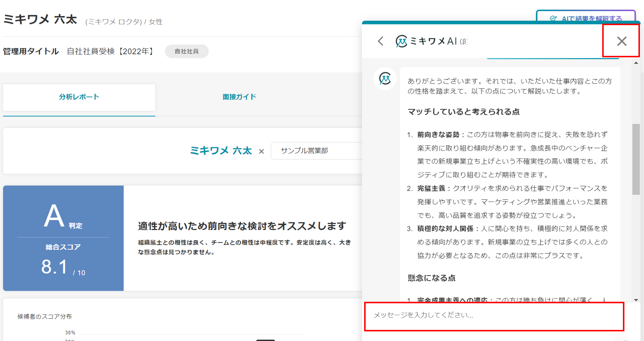Click the マッチしていると考えられる点 heading
644x341 pixels.
[463, 112]
